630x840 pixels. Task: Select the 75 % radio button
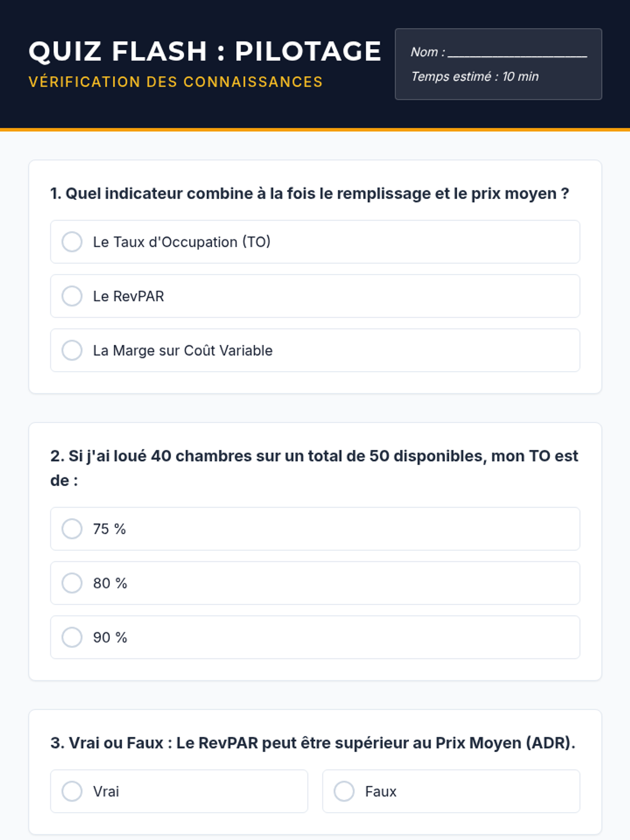(x=72, y=529)
